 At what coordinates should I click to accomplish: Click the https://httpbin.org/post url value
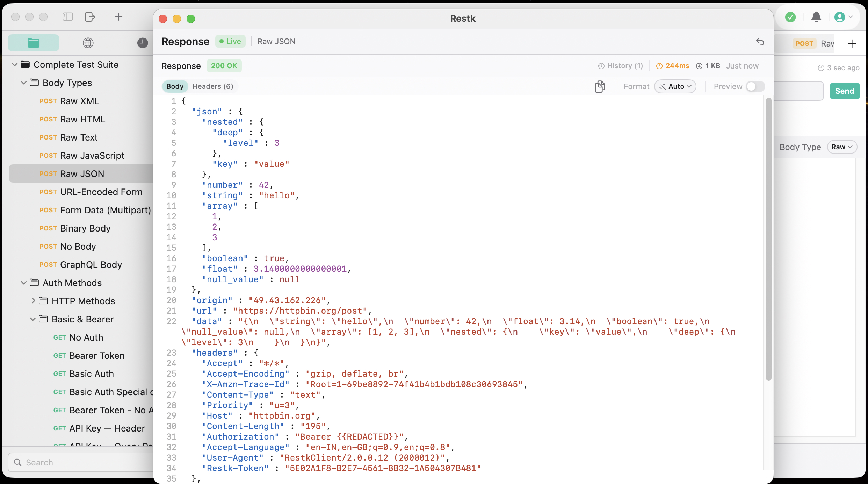click(x=300, y=311)
